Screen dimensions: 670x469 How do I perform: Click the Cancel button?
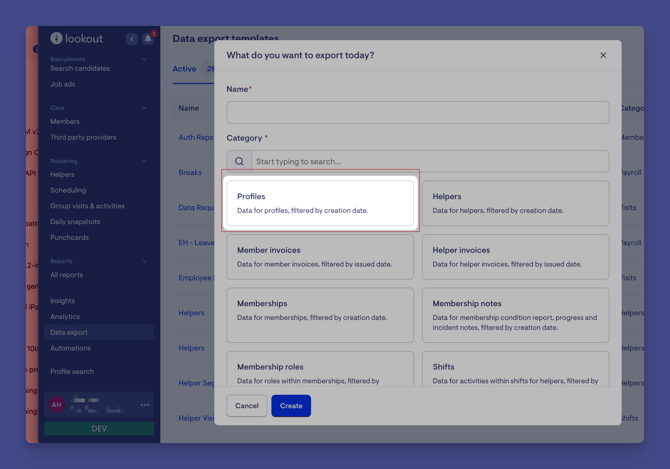click(x=247, y=406)
